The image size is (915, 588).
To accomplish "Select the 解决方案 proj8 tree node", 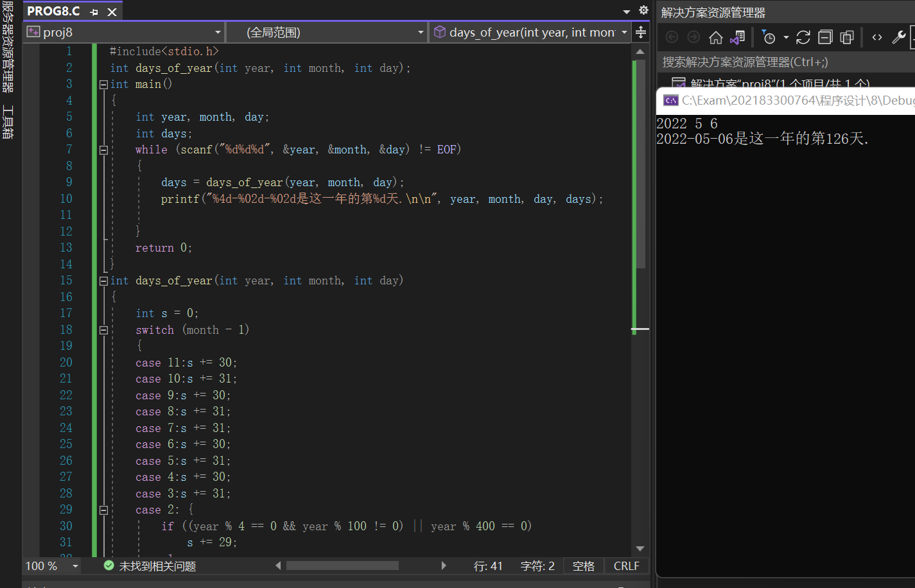I will (x=780, y=83).
